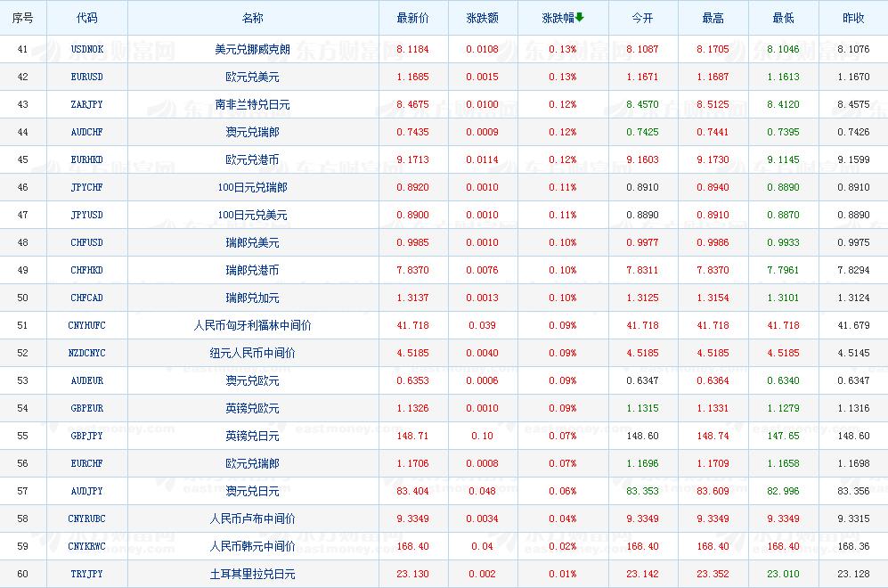This screenshot has height=588, width=888.
Task: Open the 瑞郎兑加元 name link
Action: point(253,298)
